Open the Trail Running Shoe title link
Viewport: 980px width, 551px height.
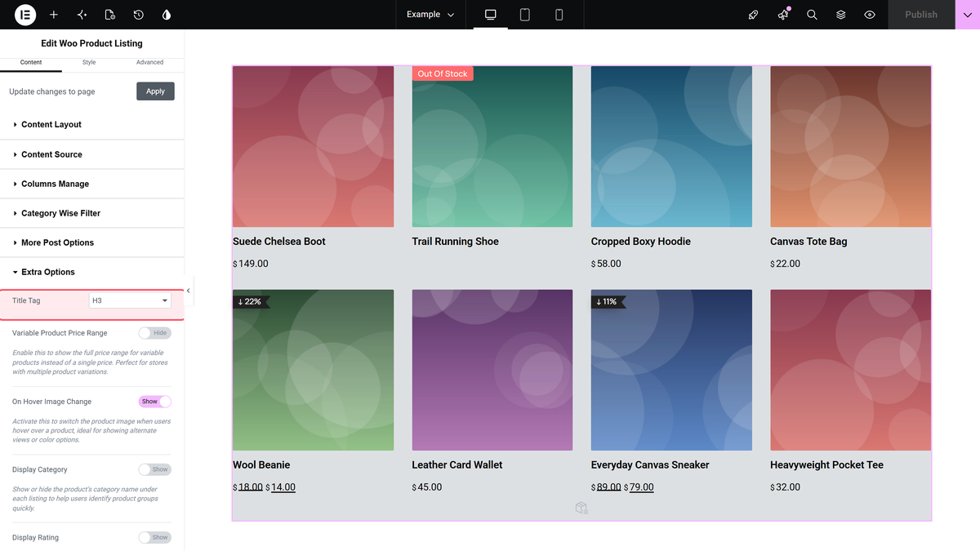[455, 242]
